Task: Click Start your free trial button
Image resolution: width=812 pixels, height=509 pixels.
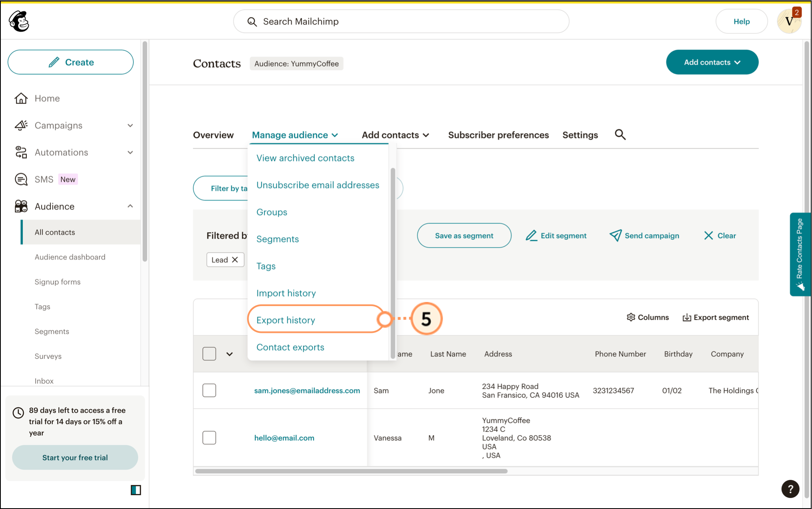Action: (75, 457)
